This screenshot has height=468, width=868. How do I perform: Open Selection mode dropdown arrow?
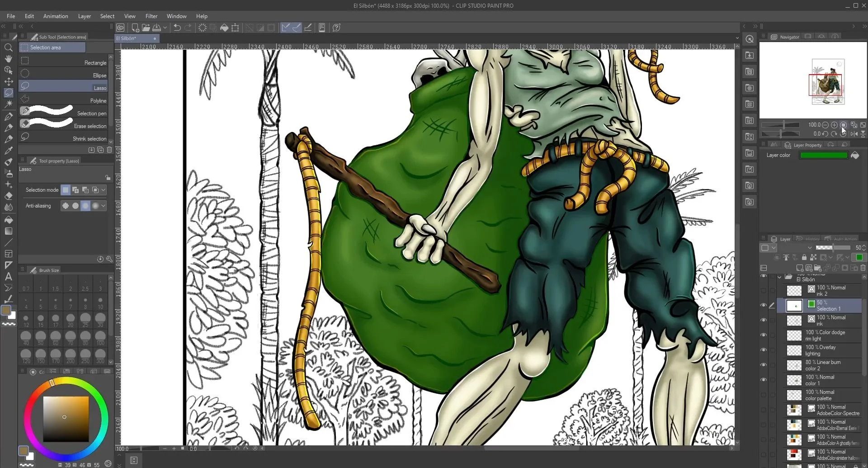pos(104,190)
